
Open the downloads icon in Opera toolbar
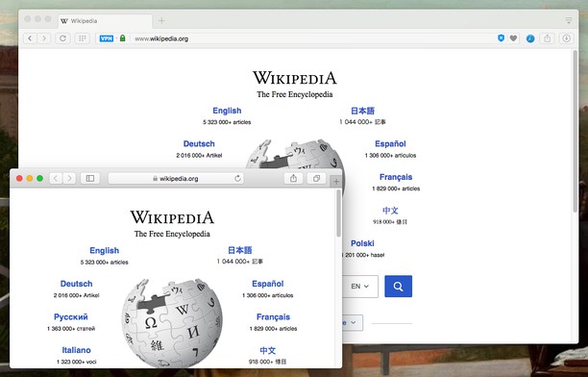[x=566, y=38]
